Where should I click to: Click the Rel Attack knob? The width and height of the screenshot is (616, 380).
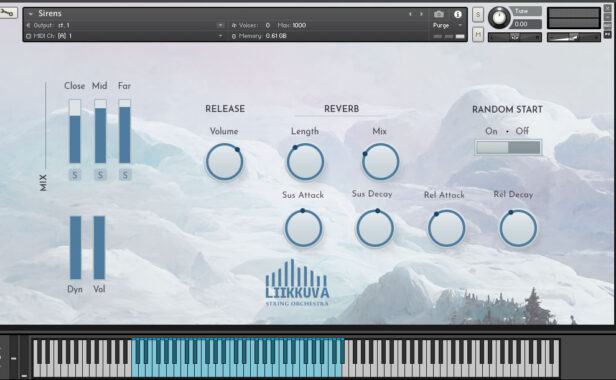pyautogui.click(x=446, y=228)
